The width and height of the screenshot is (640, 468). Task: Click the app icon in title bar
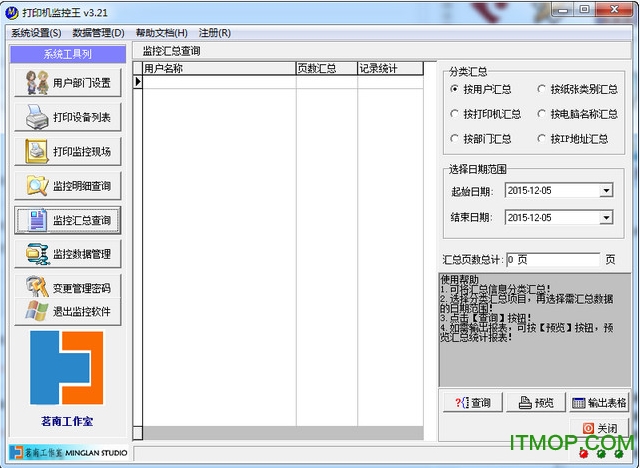(x=12, y=13)
